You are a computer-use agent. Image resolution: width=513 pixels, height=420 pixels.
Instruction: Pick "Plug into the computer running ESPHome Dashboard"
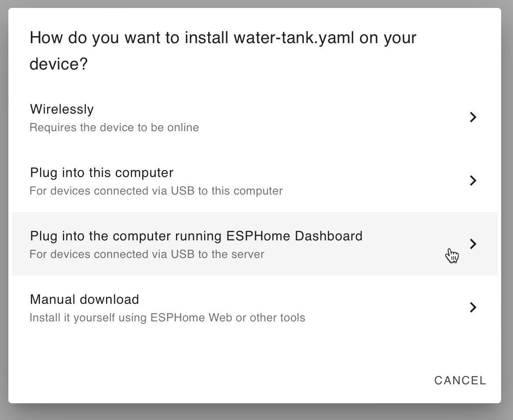pos(196,236)
